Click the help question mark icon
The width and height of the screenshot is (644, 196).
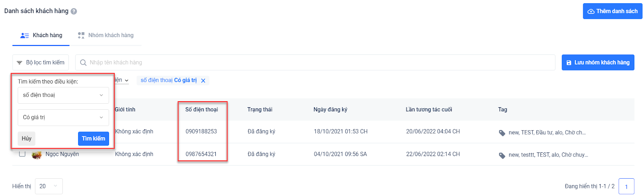[74, 11]
